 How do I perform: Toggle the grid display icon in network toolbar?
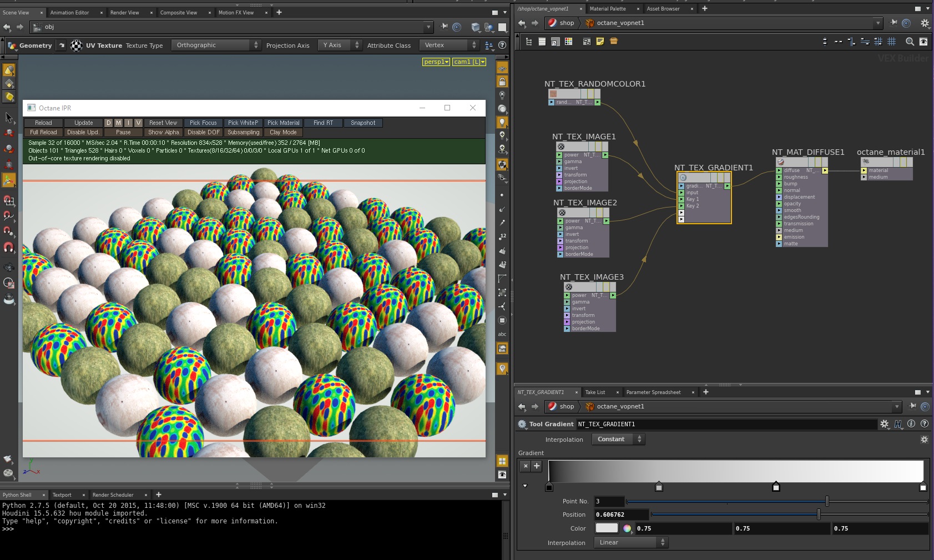point(892,42)
